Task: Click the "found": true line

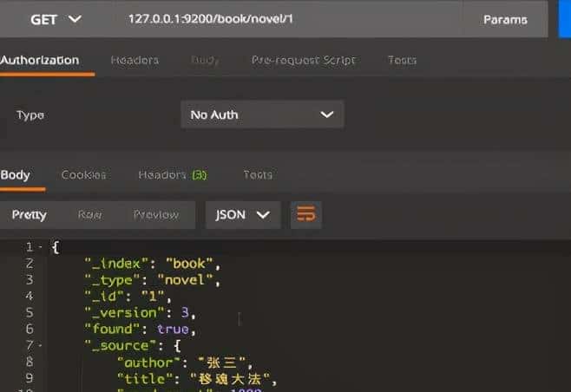Action: (x=141, y=329)
